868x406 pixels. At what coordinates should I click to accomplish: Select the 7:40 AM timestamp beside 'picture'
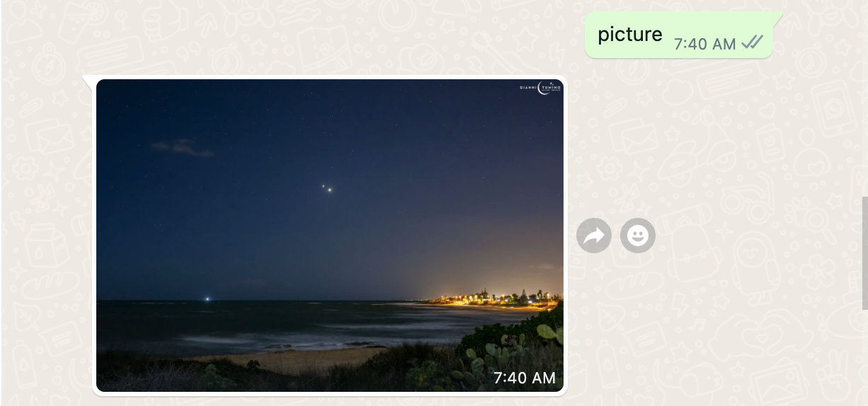704,44
